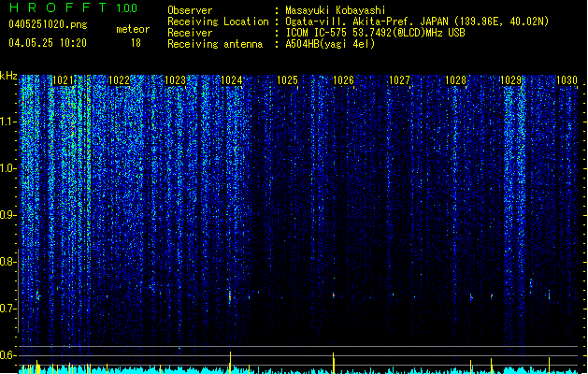588x374 pixels.
Task: Click the 1021 time marker
Action: coord(63,80)
